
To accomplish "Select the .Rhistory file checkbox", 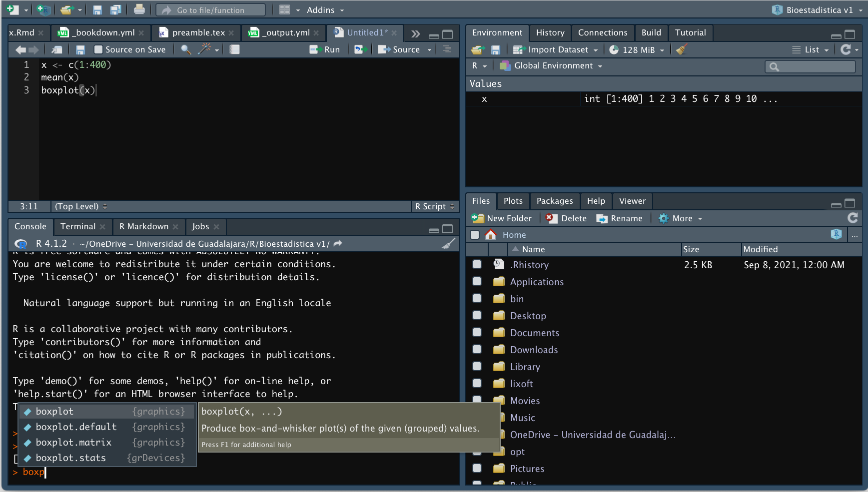I will tap(477, 265).
